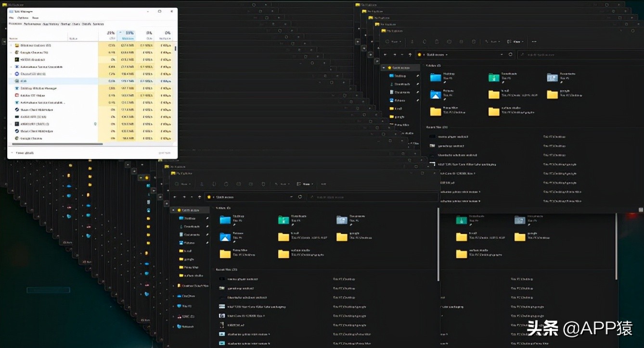Open the green Downloads folder in the front Explorer
The height and width of the screenshot is (348, 644).
(x=283, y=220)
